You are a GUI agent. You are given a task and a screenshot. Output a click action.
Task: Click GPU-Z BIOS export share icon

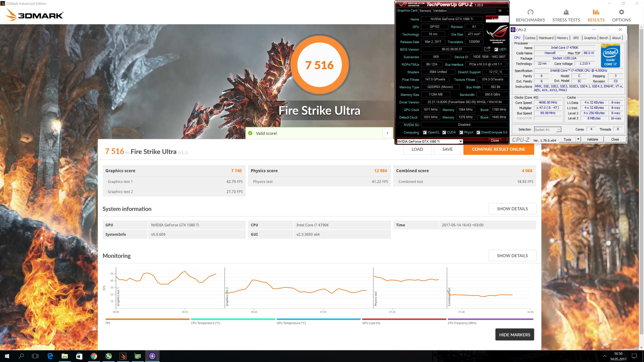click(x=488, y=49)
